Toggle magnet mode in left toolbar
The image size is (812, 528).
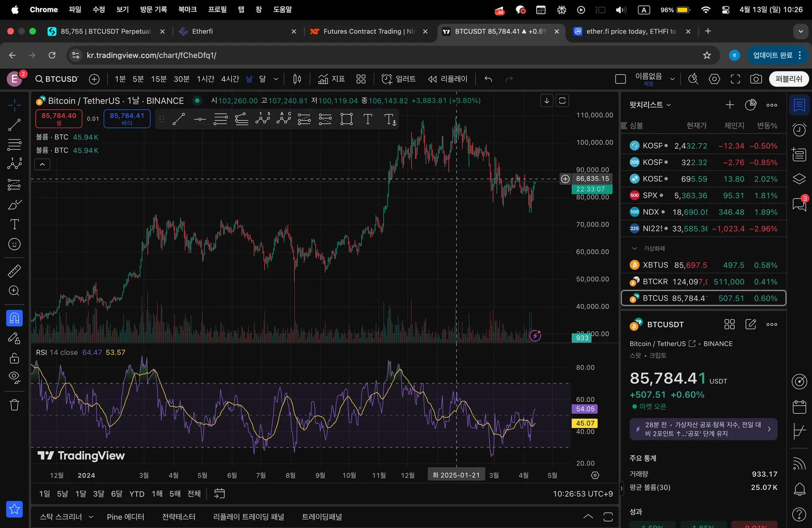pyautogui.click(x=14, y=318)
